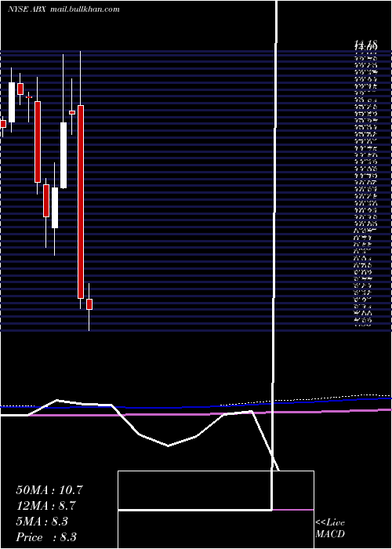Viewport: 392px width, 549px height.
Task: Click the '<<Live MACD' label
Action: [330, 528]
